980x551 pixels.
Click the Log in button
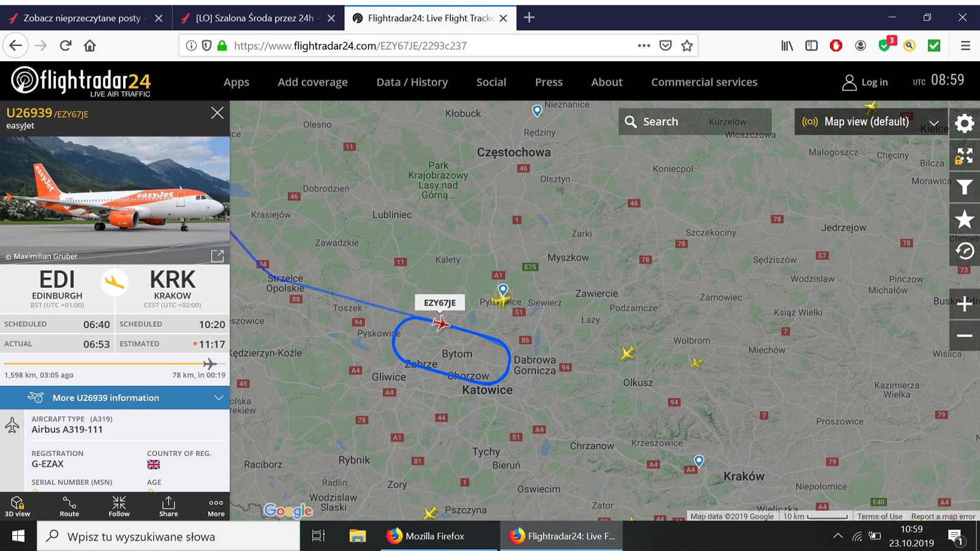(x=865, y=82)
